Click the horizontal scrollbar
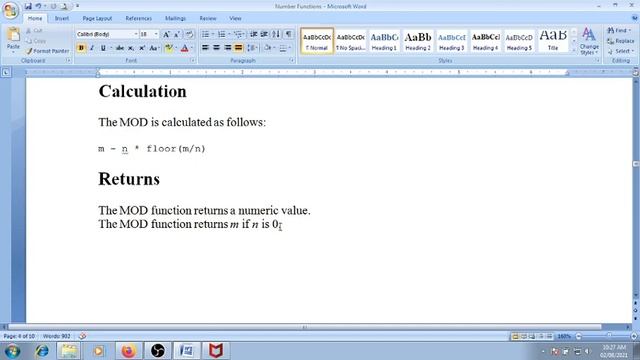Image resolution: width=640 pixels, height=360 pixels. click(x=304, y=327)
